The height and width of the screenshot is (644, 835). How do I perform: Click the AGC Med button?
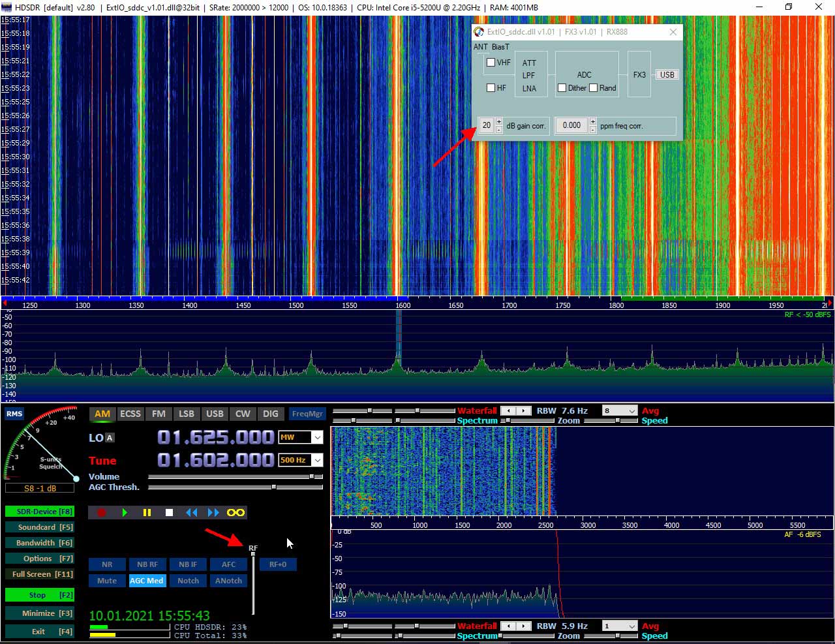(x=147, y=581)
